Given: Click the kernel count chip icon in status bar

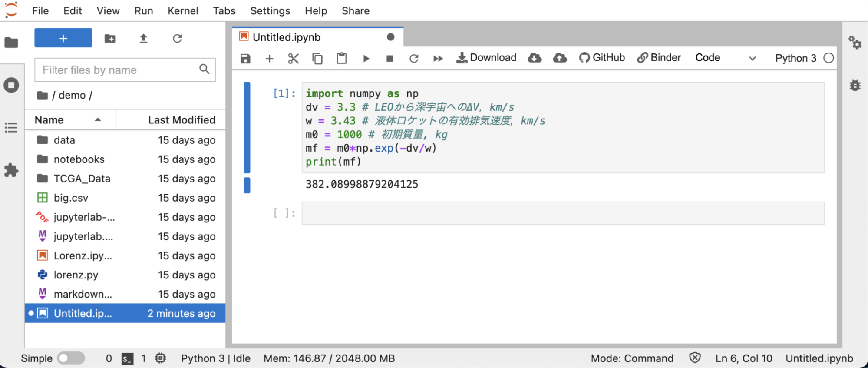Looking at the screenshot, I should [161, 358].
